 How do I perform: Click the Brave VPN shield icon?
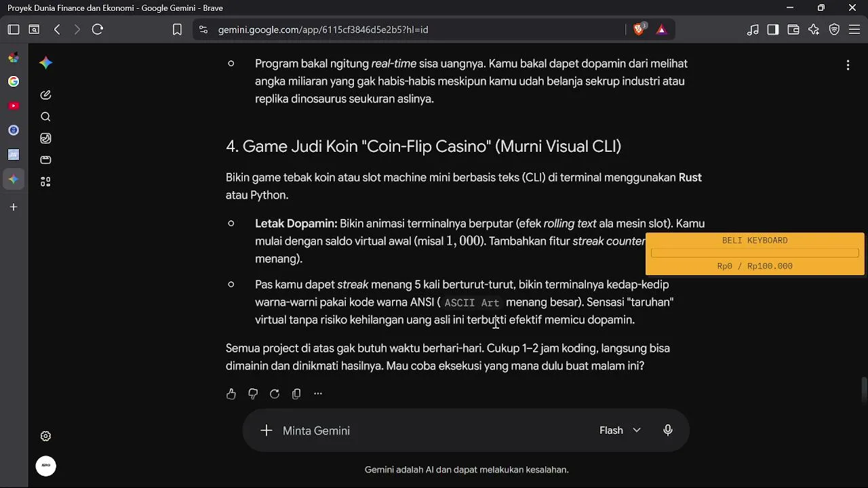tap(834, 29)
